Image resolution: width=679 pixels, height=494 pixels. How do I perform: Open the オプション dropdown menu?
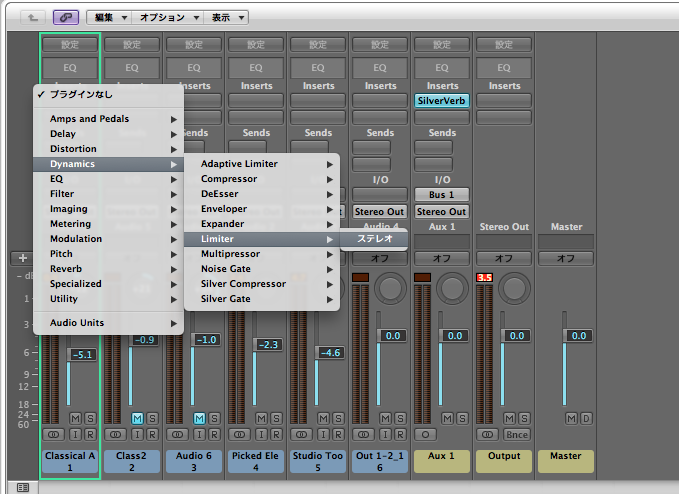tap(168, 17)
